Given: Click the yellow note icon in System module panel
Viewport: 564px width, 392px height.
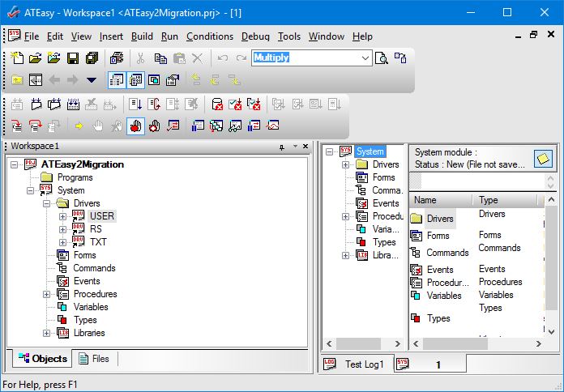Looking at the screenshot, I should (x=543, y=158).
